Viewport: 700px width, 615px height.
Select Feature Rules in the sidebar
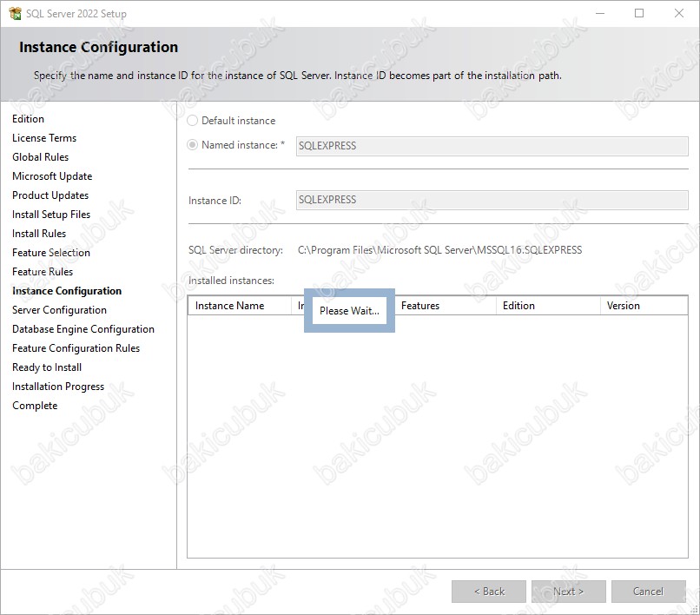click(43, 272)
